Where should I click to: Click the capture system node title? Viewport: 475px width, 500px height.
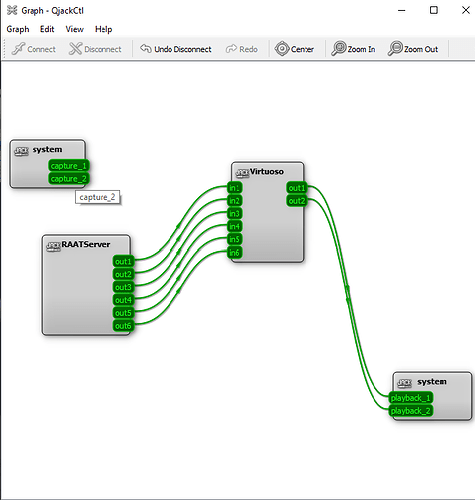[47, 150]
